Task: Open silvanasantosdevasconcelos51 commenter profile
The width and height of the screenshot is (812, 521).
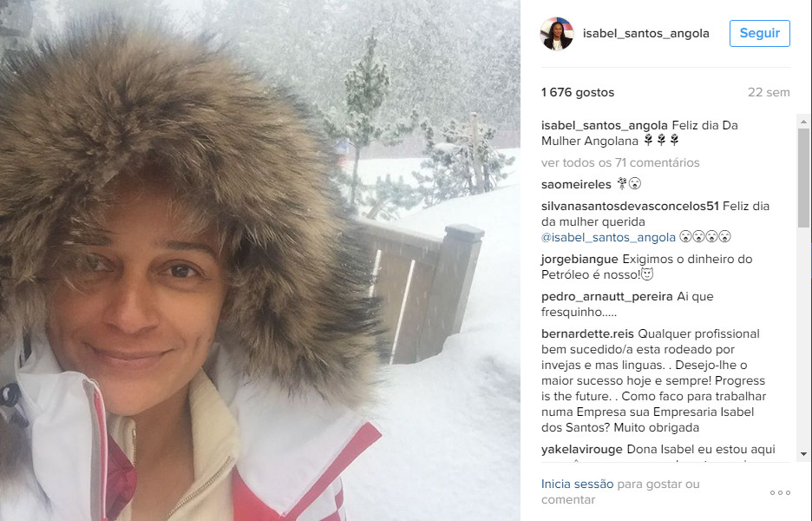Action: click(x=630, y=207)
